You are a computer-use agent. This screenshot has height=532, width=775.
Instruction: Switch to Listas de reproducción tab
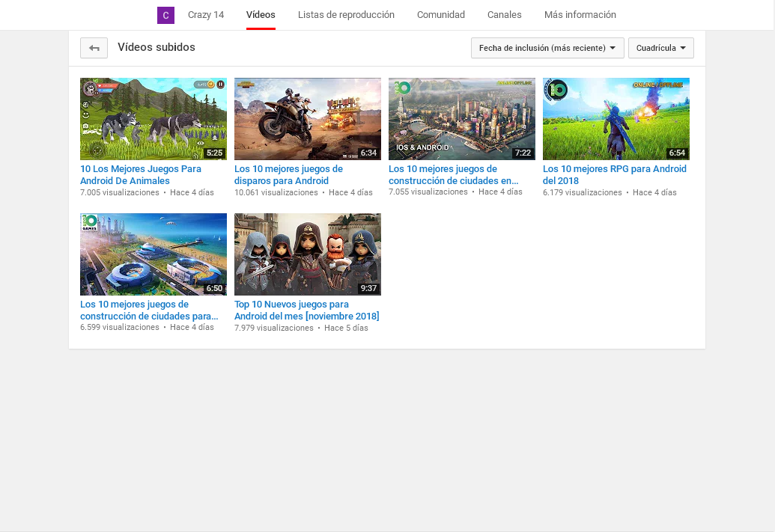[346, 15]
